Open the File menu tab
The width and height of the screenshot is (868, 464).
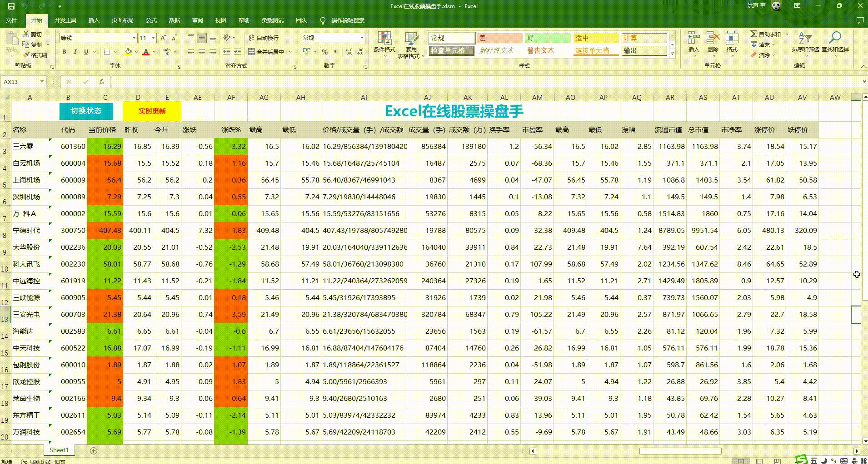[x=11, y=20]
